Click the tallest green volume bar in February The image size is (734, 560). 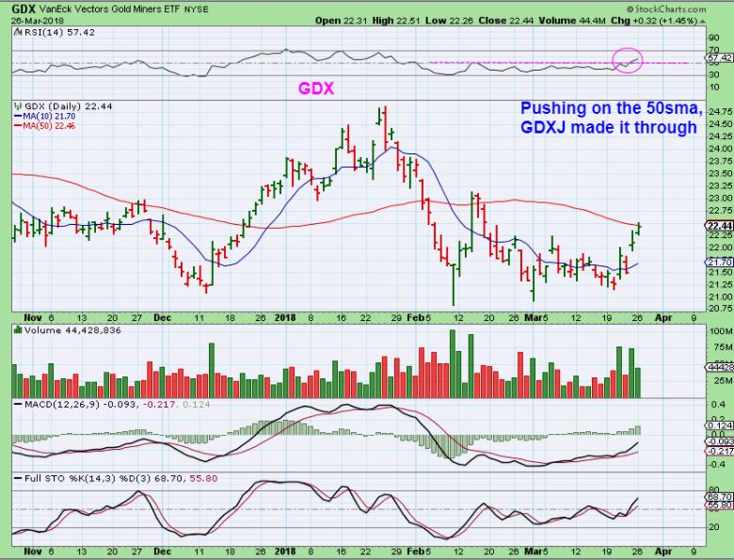tap(453, 364)
